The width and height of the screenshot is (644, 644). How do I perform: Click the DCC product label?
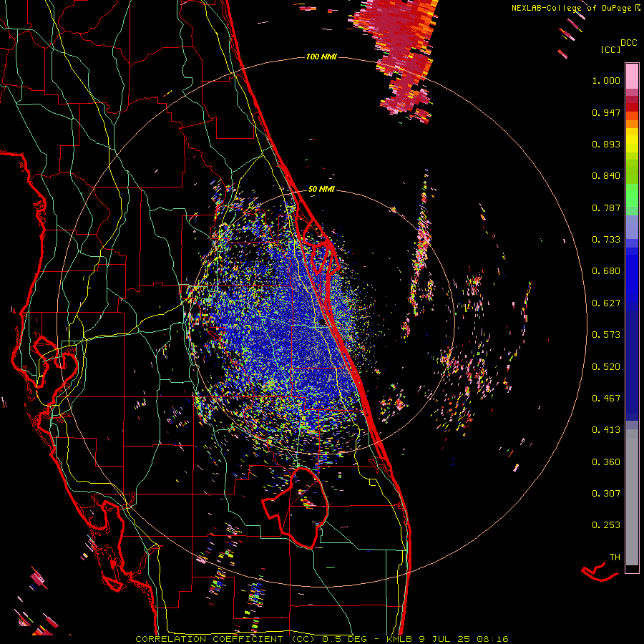[x=629, y=43]
